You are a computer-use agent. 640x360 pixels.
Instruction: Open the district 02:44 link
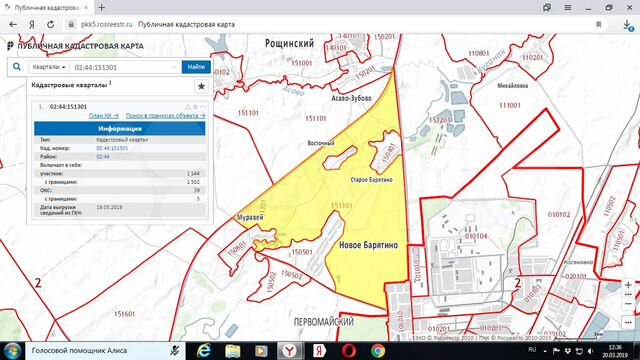[x=103, y=157]
